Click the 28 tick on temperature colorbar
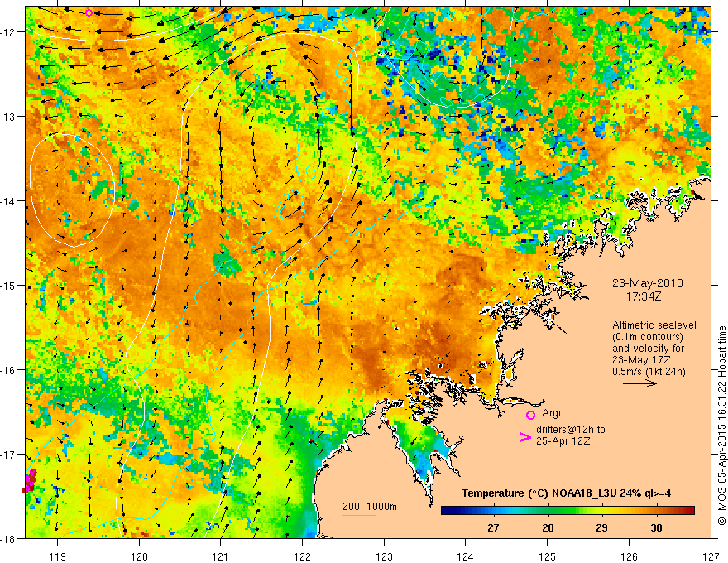 (548, 517)
